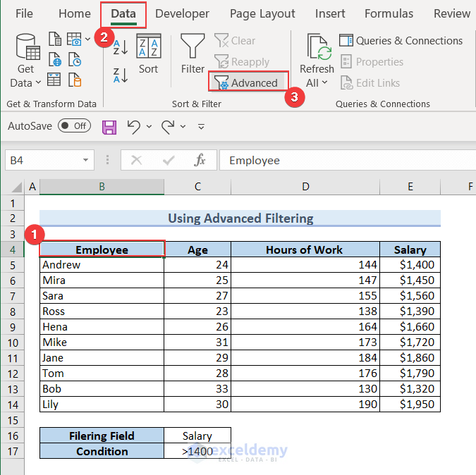Click the Get Data icon

click(26, 47)
